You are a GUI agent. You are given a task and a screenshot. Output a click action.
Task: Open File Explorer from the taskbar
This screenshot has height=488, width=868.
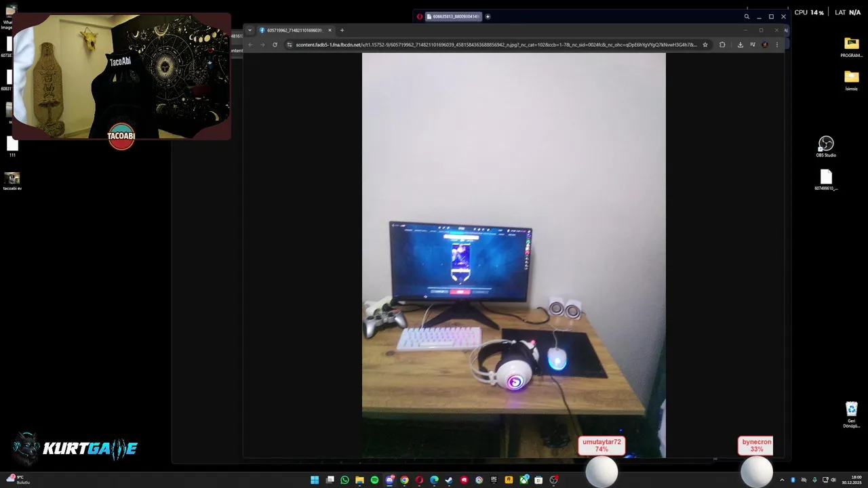[360, 480]
